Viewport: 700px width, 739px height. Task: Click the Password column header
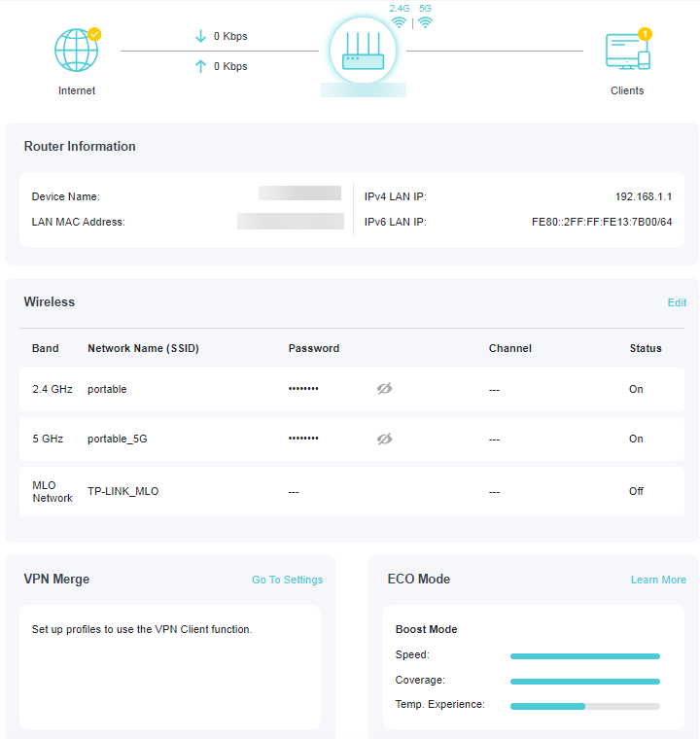[314, 348]
